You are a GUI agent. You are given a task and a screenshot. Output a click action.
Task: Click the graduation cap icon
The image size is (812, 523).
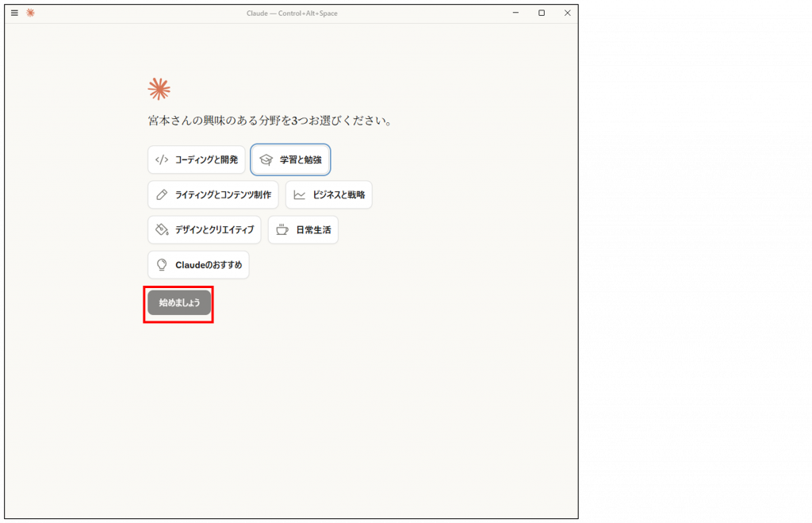tap(266, 160)
